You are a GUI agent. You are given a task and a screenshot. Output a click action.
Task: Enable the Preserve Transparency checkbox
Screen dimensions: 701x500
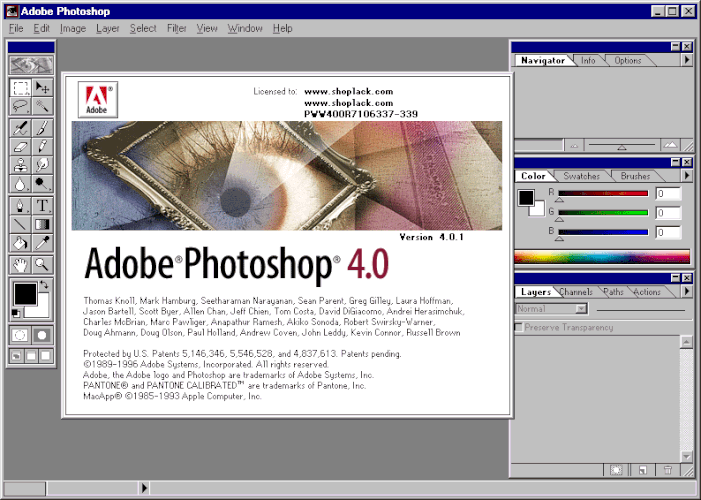click(519, 327)
